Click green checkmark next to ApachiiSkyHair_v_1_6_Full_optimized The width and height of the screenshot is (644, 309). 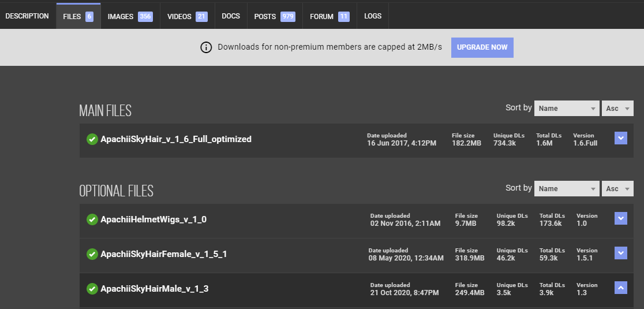[x=92, y=139]
